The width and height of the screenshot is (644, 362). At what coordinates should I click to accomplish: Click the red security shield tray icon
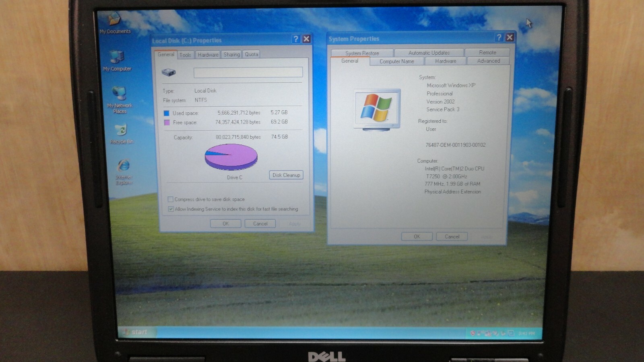click(x=473, y=333)
